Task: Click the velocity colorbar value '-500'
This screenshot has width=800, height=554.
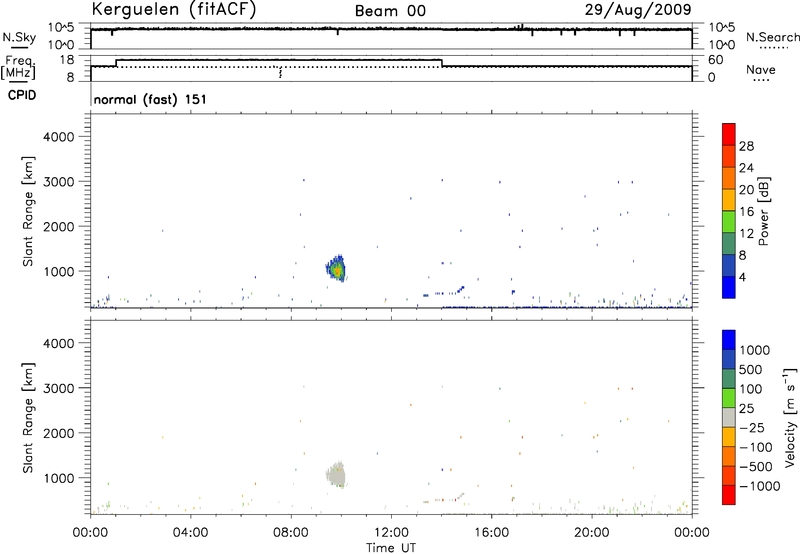Action: pos(756,466)
